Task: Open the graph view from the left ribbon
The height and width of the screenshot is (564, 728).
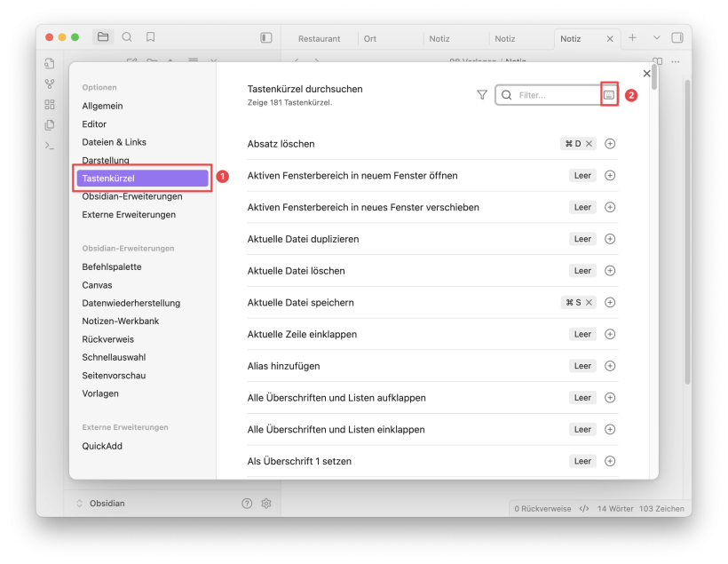Action: [x=50, y=83]
